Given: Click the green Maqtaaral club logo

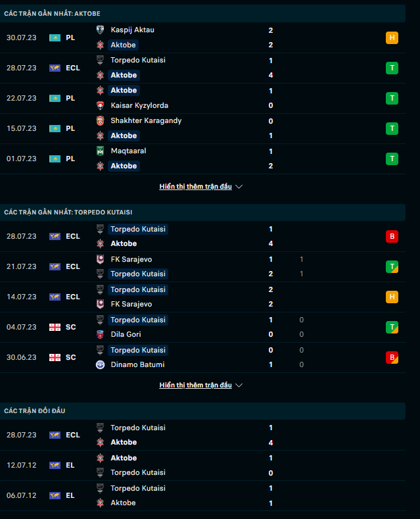Looking at the screenshot, I should click(x=100, y=151).
